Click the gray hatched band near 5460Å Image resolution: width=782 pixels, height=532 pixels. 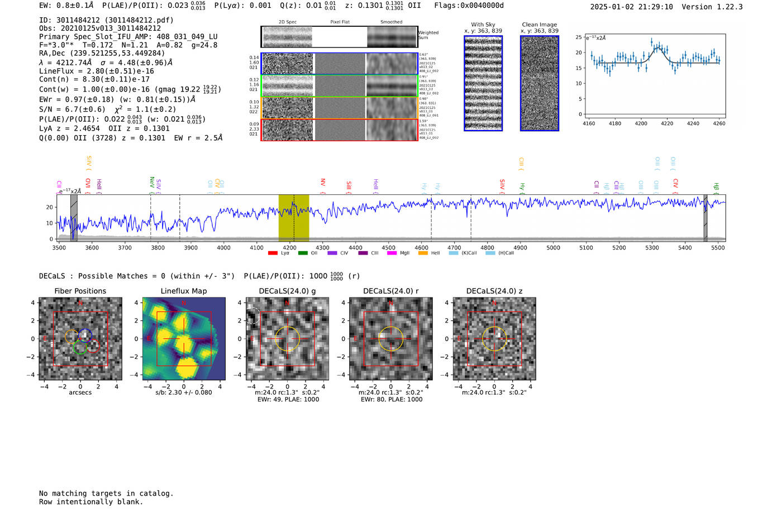tap(705, 218)
